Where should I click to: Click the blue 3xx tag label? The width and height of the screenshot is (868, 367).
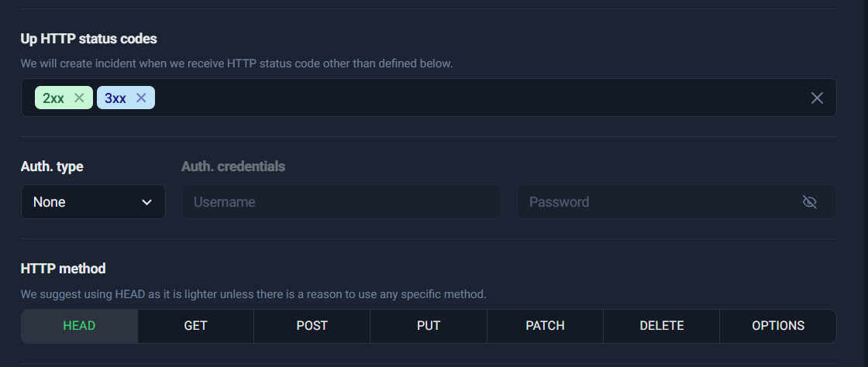tap(115, 98)
